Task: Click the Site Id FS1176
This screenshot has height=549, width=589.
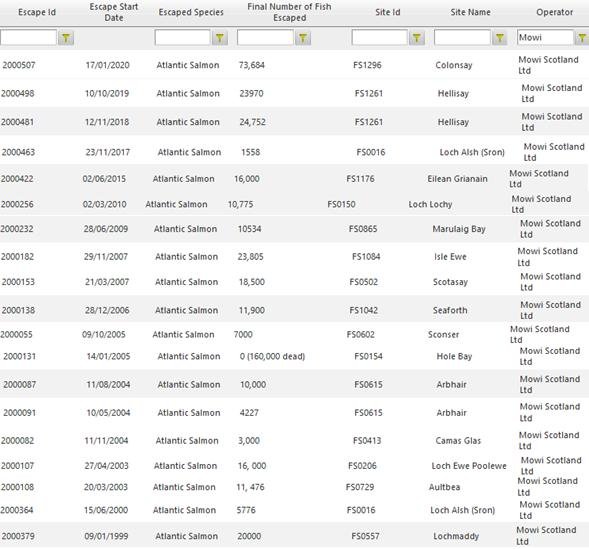Action: pos(360,179)
